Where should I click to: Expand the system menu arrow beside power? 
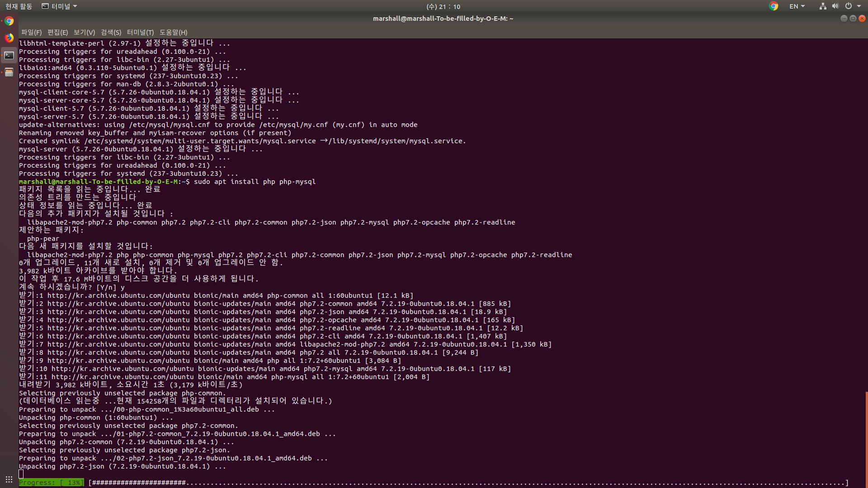coord(859,6)
